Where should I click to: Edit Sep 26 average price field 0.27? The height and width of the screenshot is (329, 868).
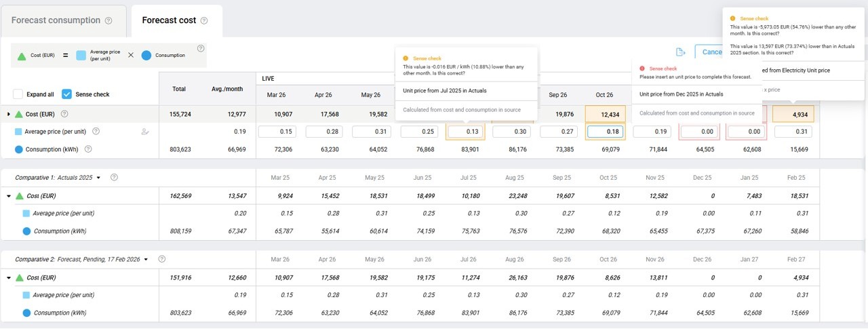[x=559, y=132]
